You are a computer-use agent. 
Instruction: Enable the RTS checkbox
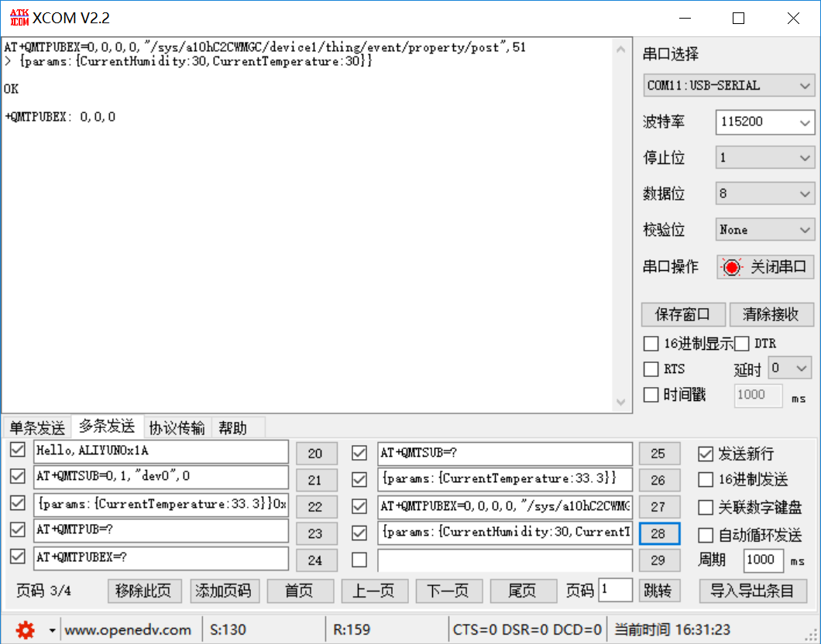click(x=651, y=369)
